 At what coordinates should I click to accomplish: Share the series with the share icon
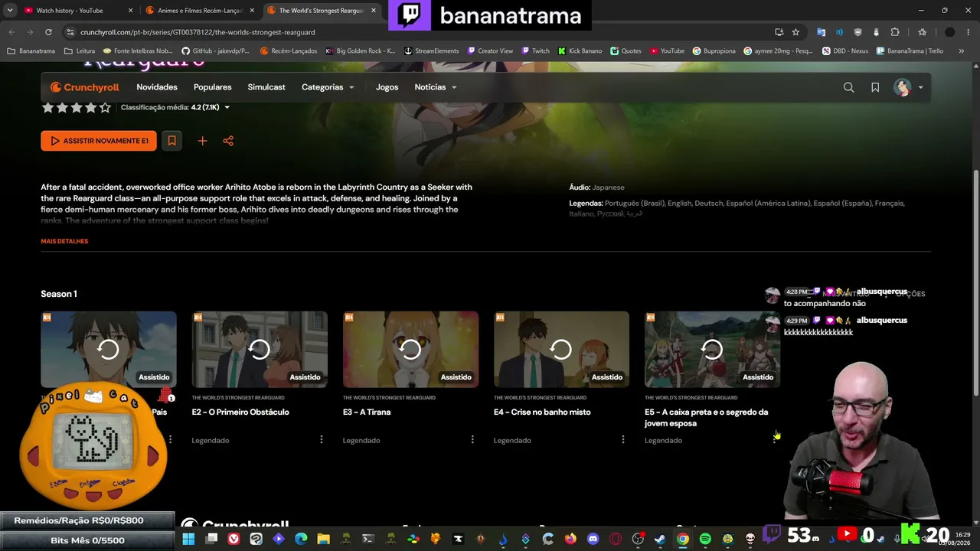[228, 141]
